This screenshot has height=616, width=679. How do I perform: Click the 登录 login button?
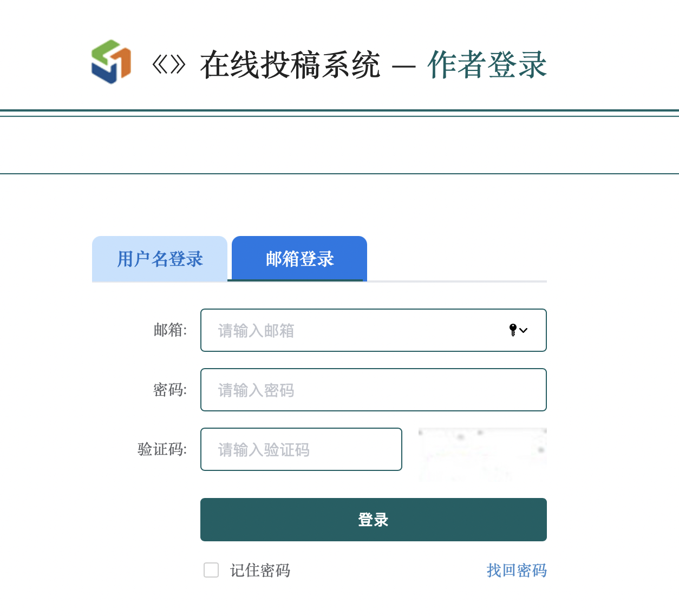(x=374, y=520)
